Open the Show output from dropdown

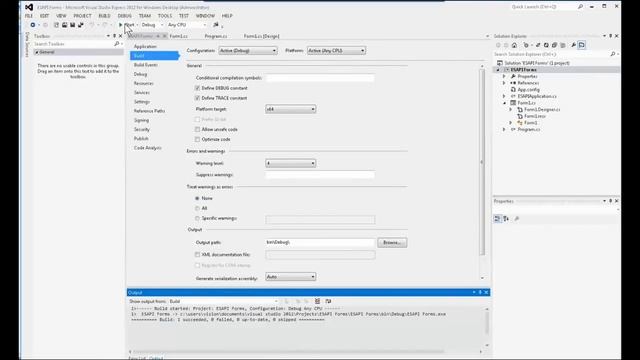224,301
